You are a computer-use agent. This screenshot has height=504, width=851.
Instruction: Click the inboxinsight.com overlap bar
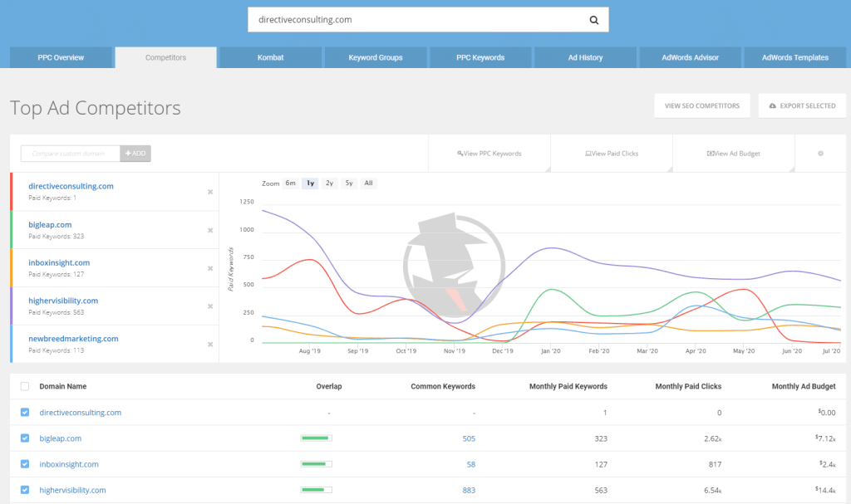[317, 464]
